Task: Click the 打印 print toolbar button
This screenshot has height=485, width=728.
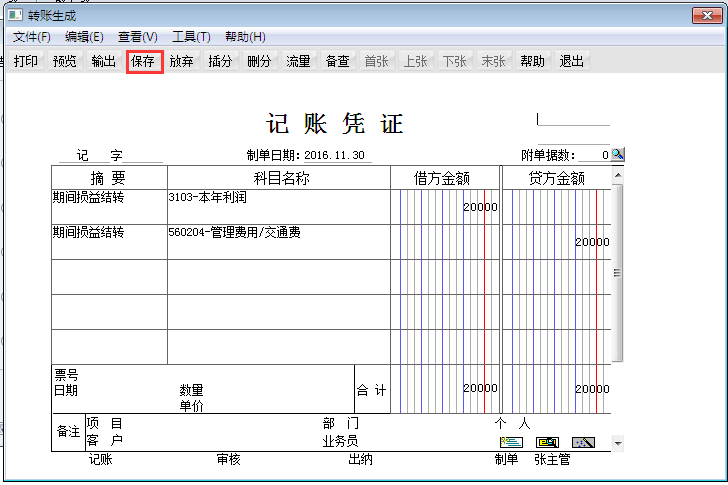Action: pyautogui.click(x=26, y=61)
